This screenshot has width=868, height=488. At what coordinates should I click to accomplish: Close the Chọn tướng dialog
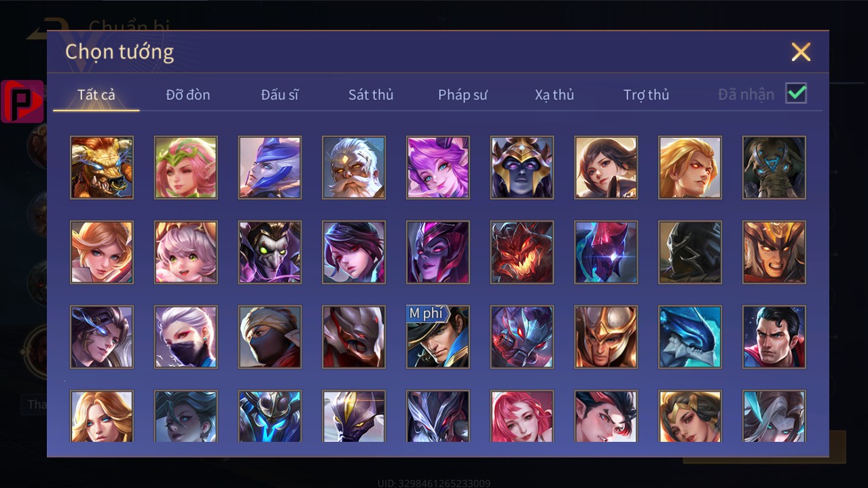(x=801, y=52)
